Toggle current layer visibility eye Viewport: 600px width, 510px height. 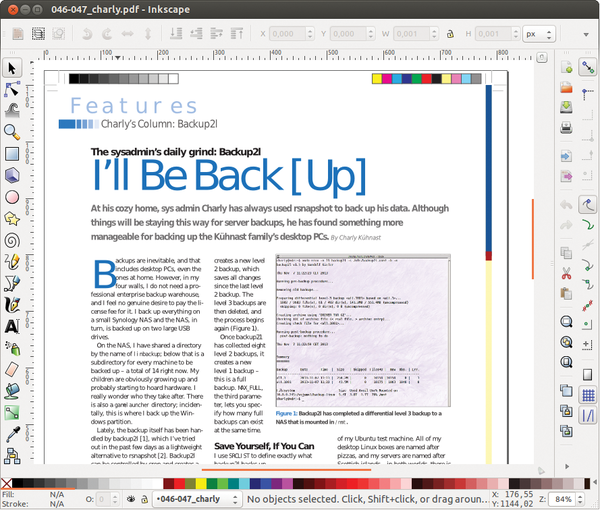[131, 499]
